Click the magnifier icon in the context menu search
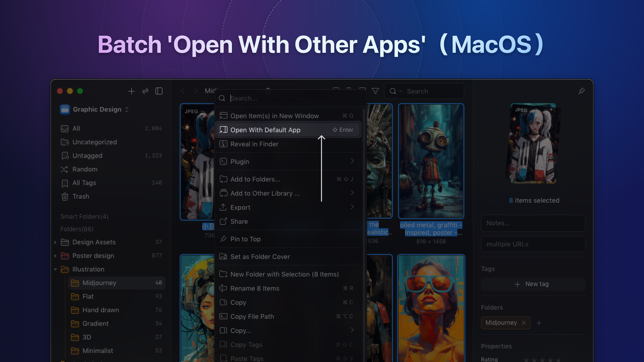The image size is (644, 362). 222,98
